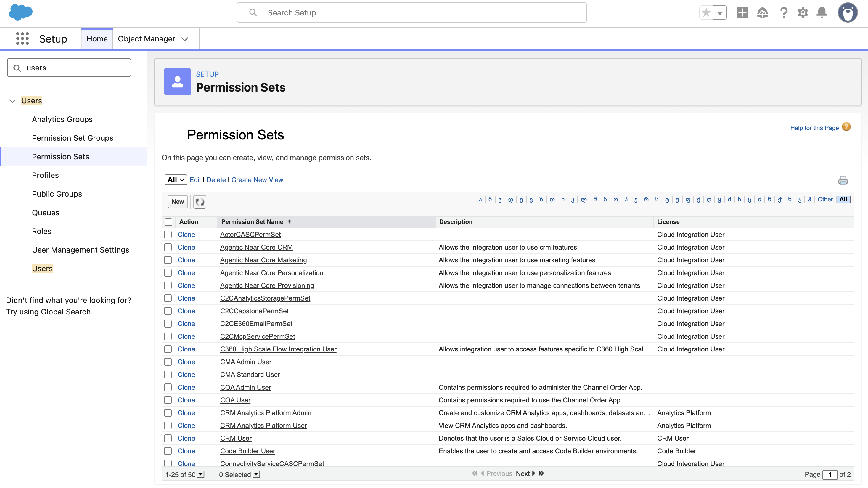868x488 pixels.
Task: Click the Delete view link
Action: [x=216, y=180]
